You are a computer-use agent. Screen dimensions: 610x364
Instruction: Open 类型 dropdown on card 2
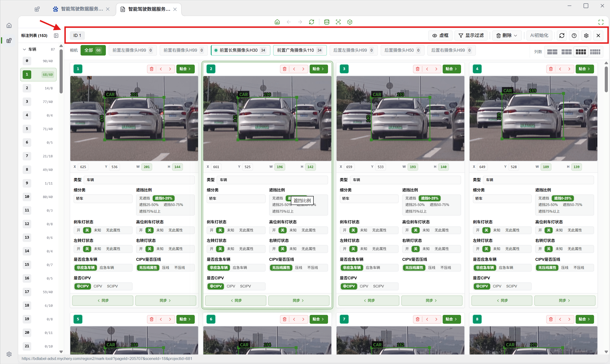coord(272,180)
